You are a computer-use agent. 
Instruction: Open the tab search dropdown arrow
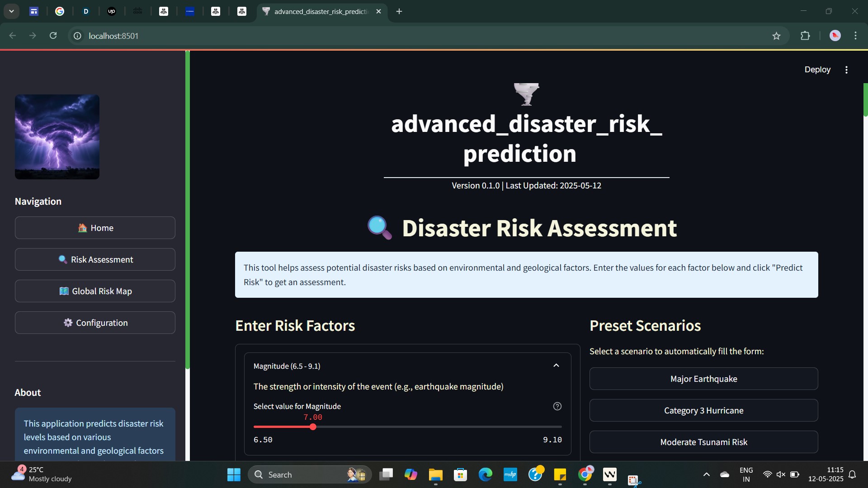11,11
